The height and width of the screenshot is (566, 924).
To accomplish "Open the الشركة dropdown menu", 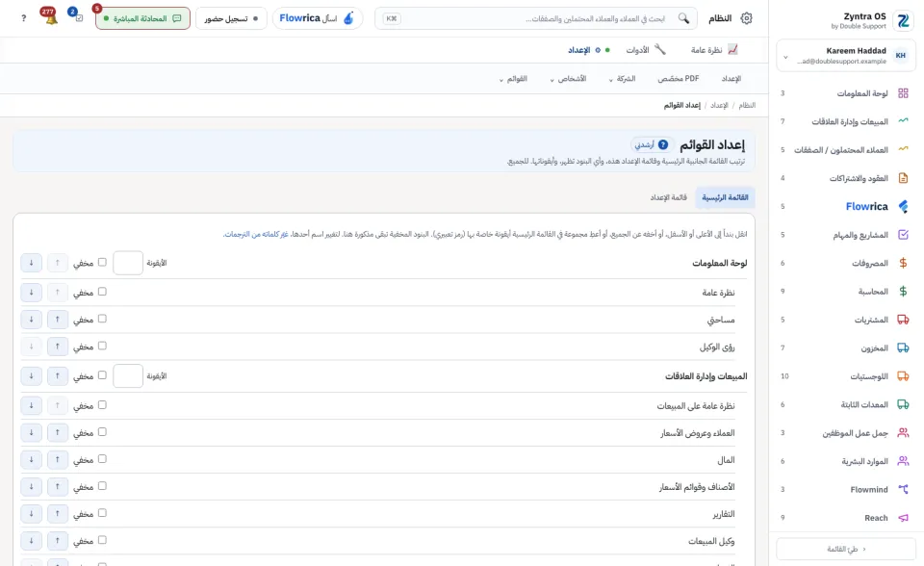I will (622, 78).
